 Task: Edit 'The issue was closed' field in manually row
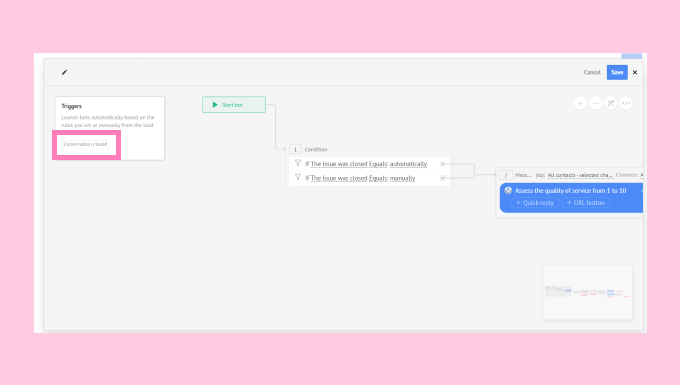[339, 178]
